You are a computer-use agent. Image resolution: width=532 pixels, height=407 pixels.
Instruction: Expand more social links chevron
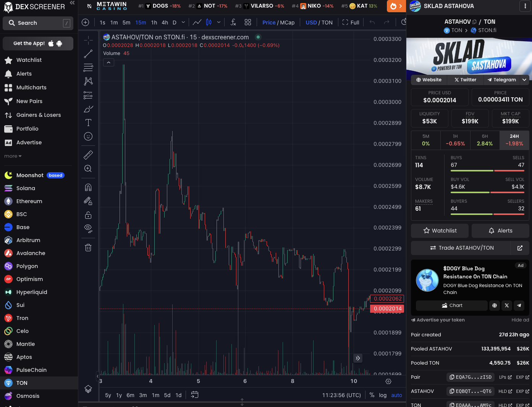coord(525,80)
